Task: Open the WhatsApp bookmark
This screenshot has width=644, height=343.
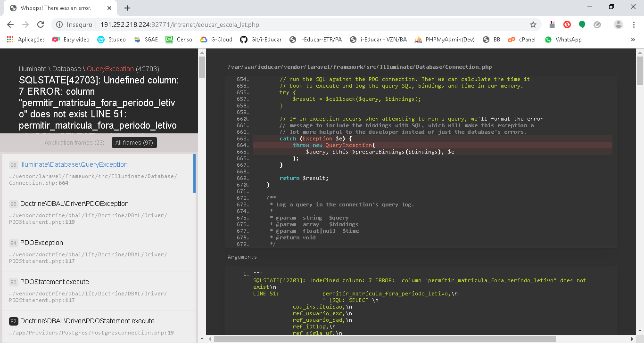Action: pyautogui.click(x=563, y=40)
